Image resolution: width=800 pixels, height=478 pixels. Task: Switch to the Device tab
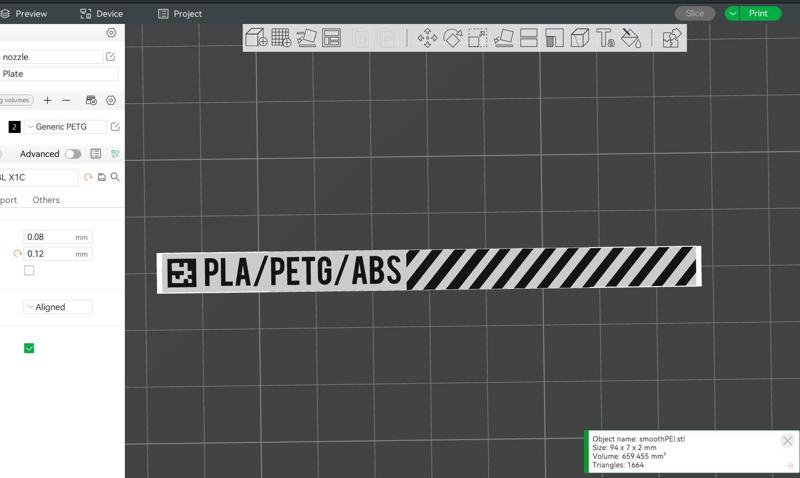pos(102,14)
